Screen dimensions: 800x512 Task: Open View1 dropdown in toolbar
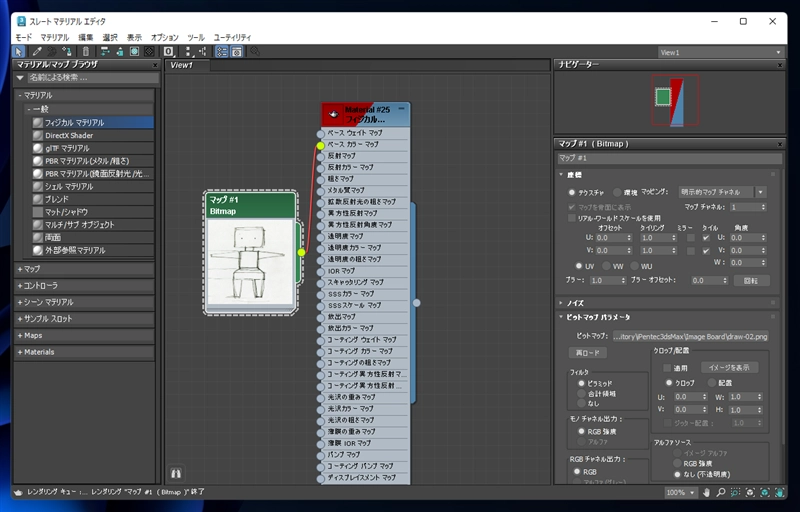(720, 52)
